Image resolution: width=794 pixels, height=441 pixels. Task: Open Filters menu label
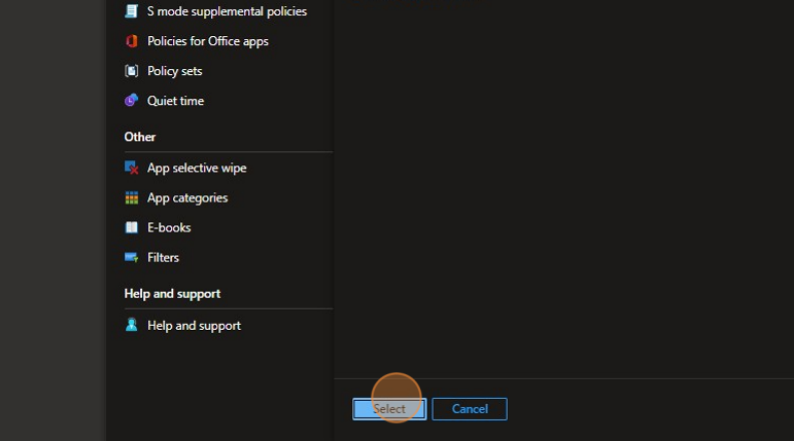tap(163, 258)
